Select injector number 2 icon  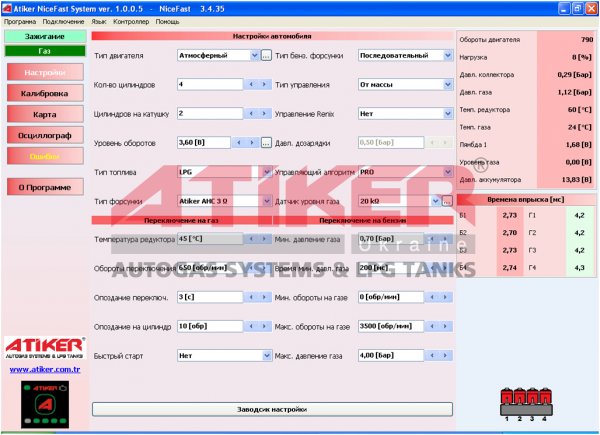[520, 397]
